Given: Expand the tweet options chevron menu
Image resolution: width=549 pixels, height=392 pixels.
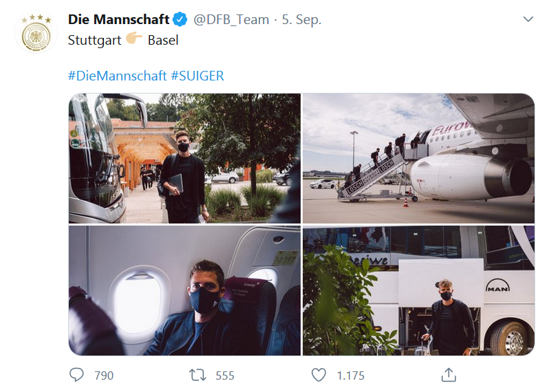Looking at the screenshot, I should coord(528,19).
